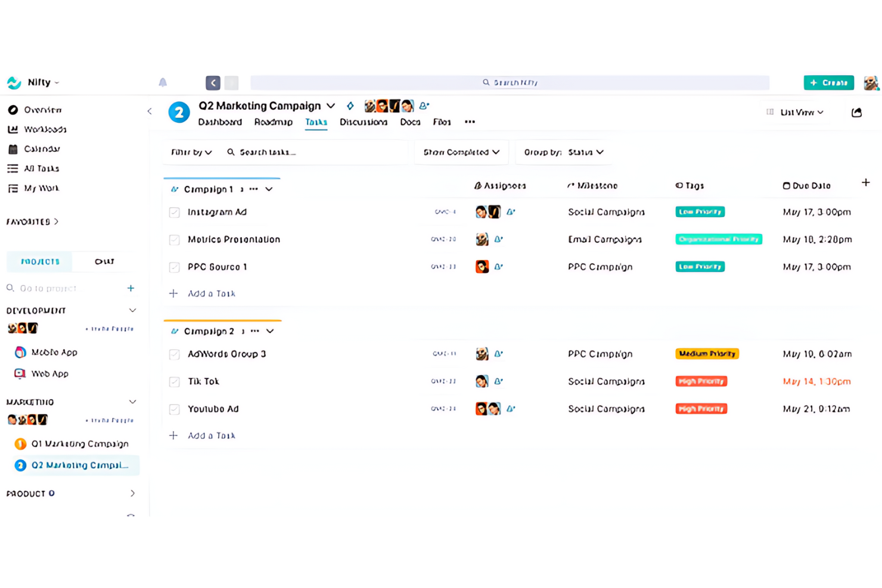Add assignee to the PPC Source 1 task
Screen dimensions: 882x588
[x=498, y=267]
